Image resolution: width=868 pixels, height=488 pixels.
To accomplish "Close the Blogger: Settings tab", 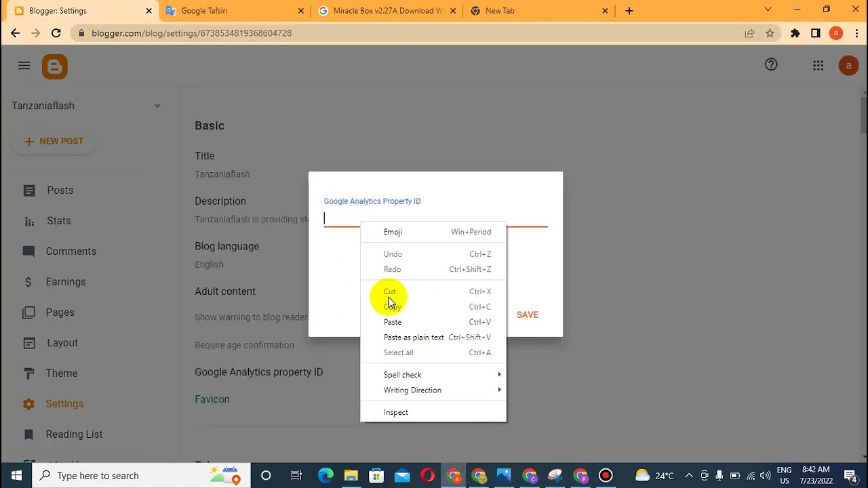I will click(x=149, y=11).
